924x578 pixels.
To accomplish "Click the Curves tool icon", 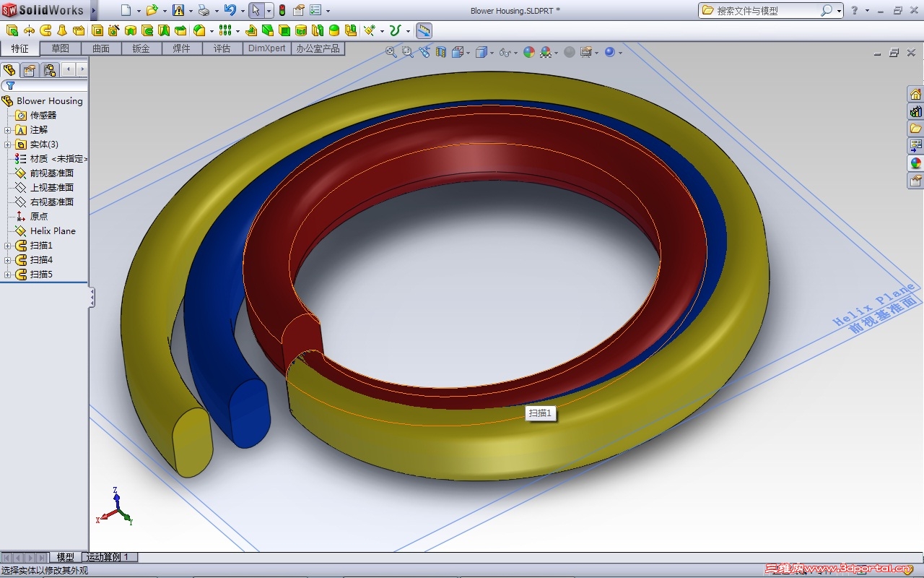I will coord(395,30).
